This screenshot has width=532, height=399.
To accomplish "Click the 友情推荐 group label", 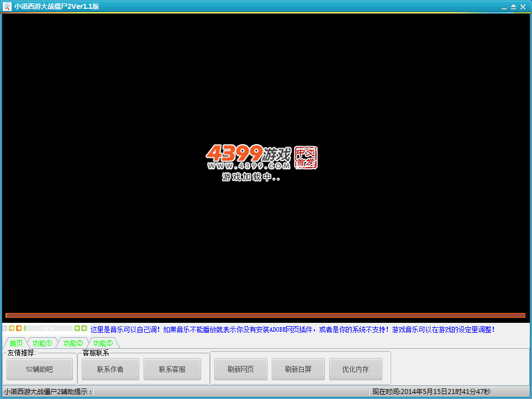I will coord(22,353).
